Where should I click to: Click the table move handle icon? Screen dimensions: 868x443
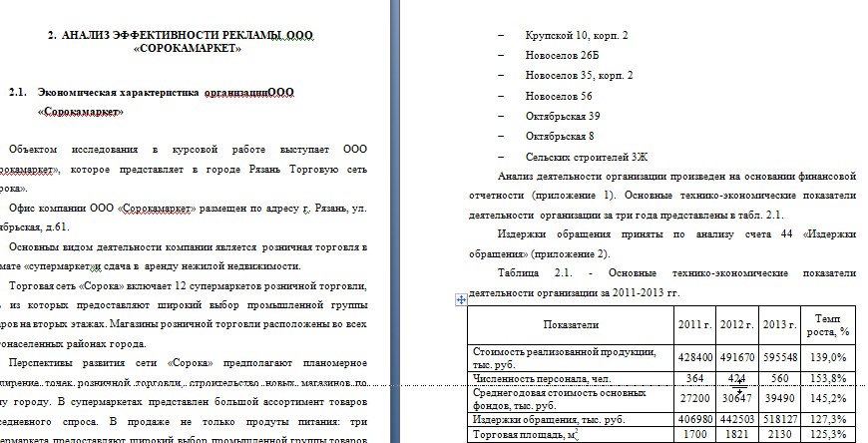pyautogui.click(x=460, y=299)
